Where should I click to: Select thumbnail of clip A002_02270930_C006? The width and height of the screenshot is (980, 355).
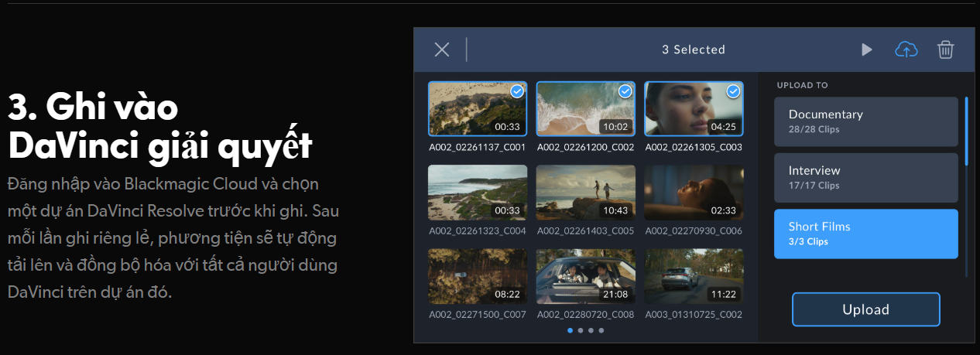coord(694,193)
